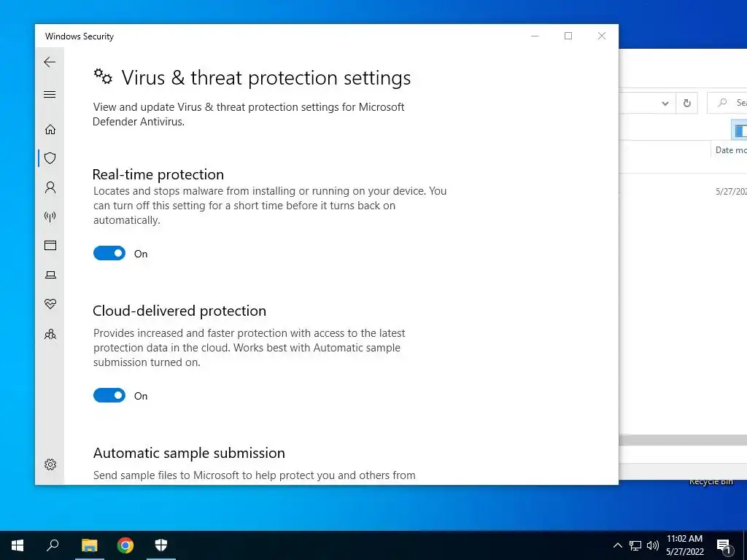Turn off Cloud-delivered protection toggle
This screenshot has width=747, height=560.
pos(109,395)
